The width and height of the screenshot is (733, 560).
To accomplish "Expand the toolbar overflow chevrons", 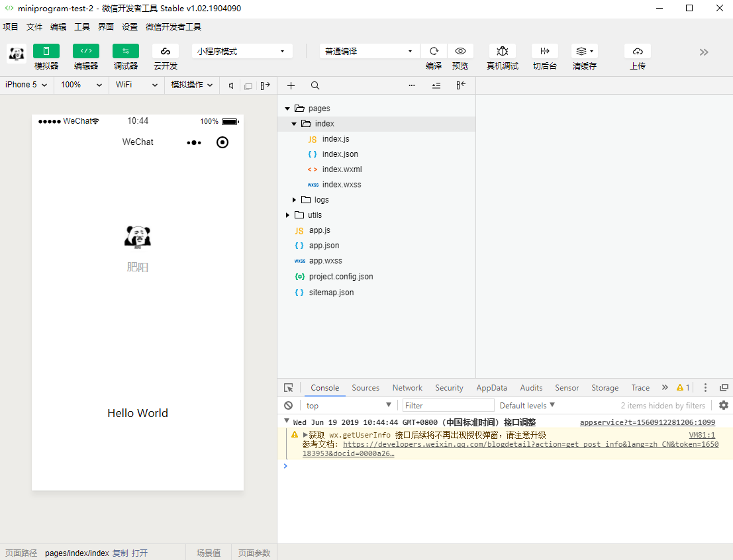I will click(x=704, y=52).
